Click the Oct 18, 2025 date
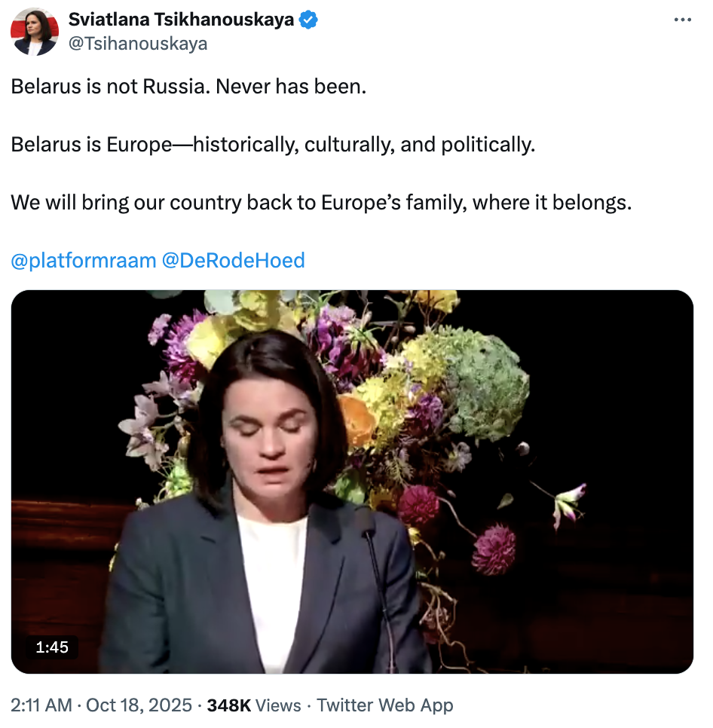 140,705
